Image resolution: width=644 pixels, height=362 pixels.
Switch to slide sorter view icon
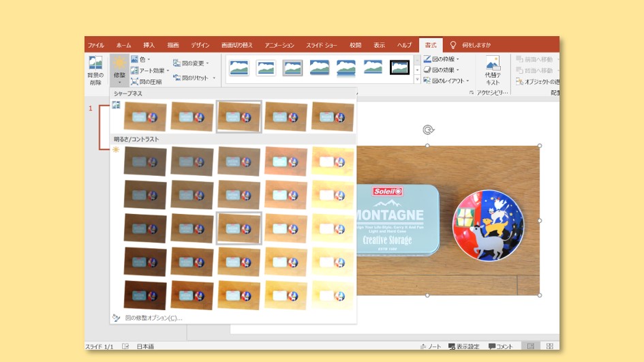[549, 346]
